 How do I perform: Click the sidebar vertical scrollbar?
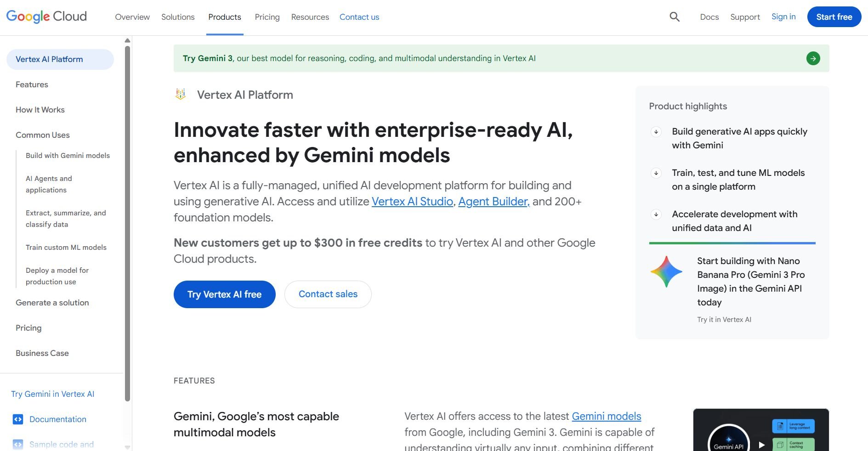(127, 220)
